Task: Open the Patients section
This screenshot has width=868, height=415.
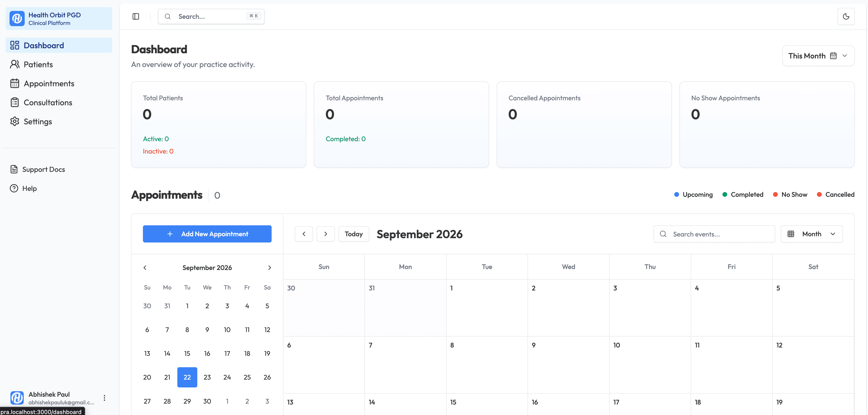Action: pos(59,64)
